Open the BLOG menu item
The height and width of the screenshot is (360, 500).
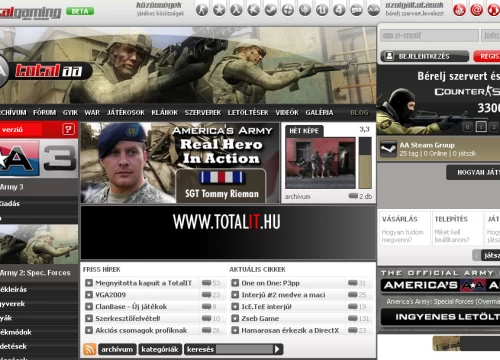pyautogui.click(x=359, y=113)
